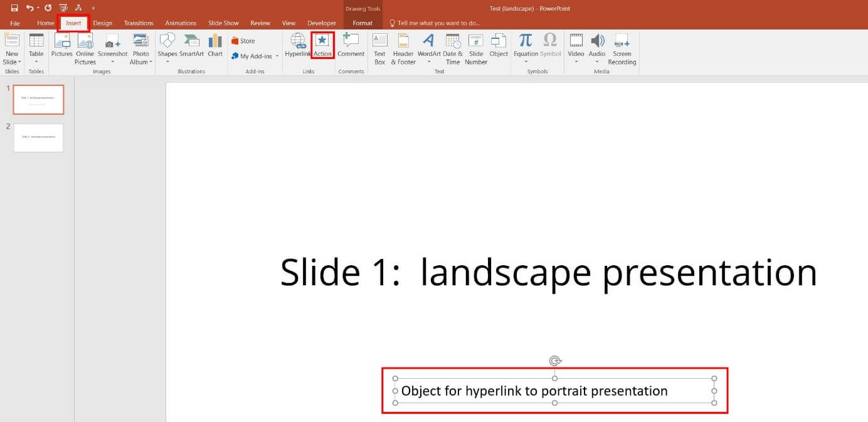Open the Equation dropdown

[526, 61]
